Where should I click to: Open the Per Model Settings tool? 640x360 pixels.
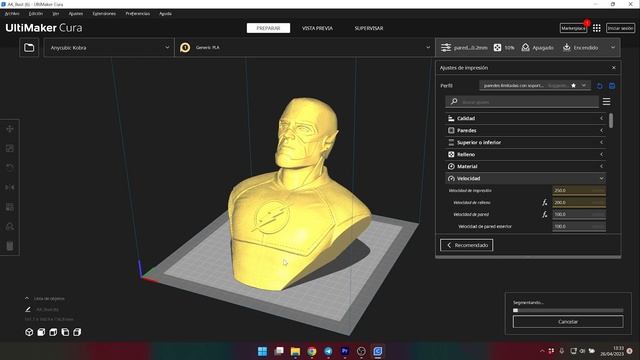[x=10, y=207]
